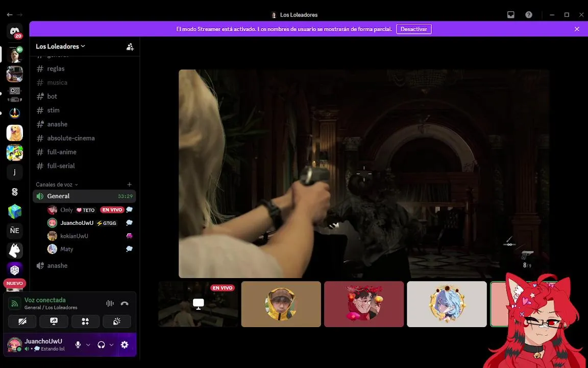Toggle screen share button
Screen dimensions: 588x368
[x=54, y=321]
